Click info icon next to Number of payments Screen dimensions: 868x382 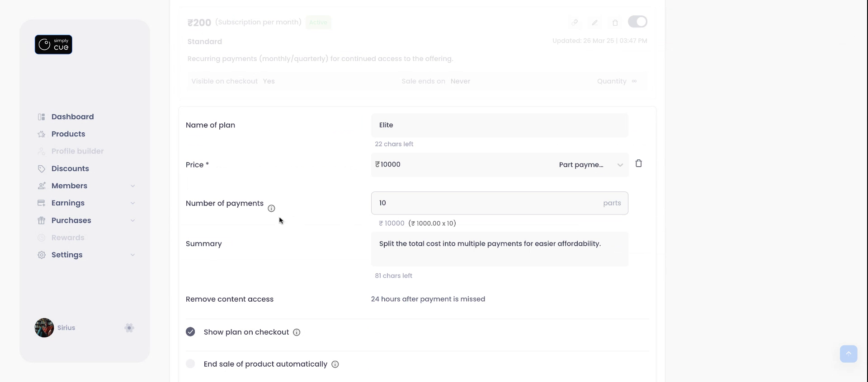click(x=271, y=208)
